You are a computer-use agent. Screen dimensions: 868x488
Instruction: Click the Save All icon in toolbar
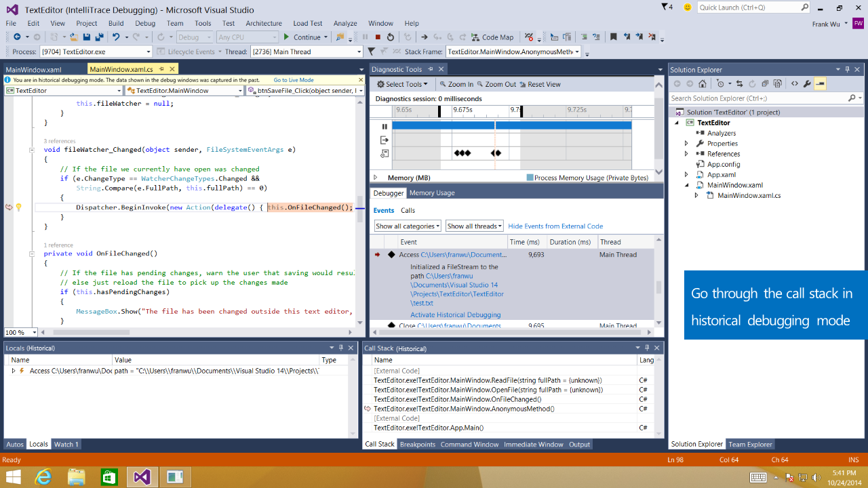[100, 37]
